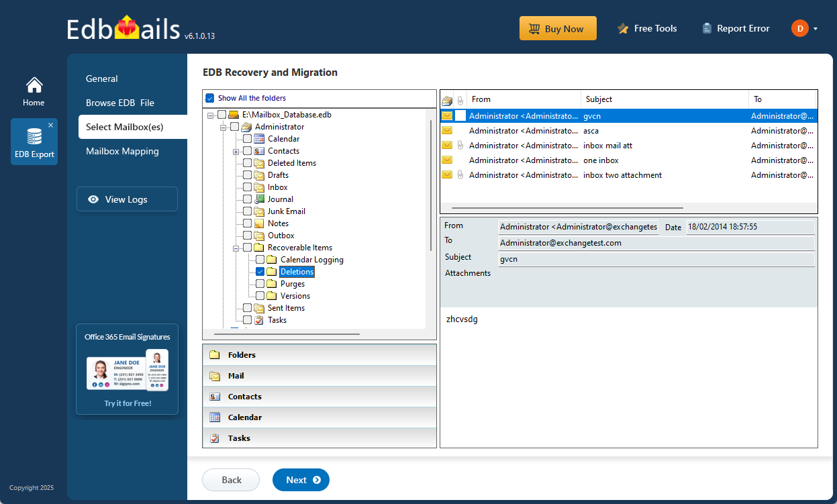Image resolution: width=837 pixels, height=504 pixels.
Task: Click the Deleted Items folder icon
Action: tap(259, 163)
